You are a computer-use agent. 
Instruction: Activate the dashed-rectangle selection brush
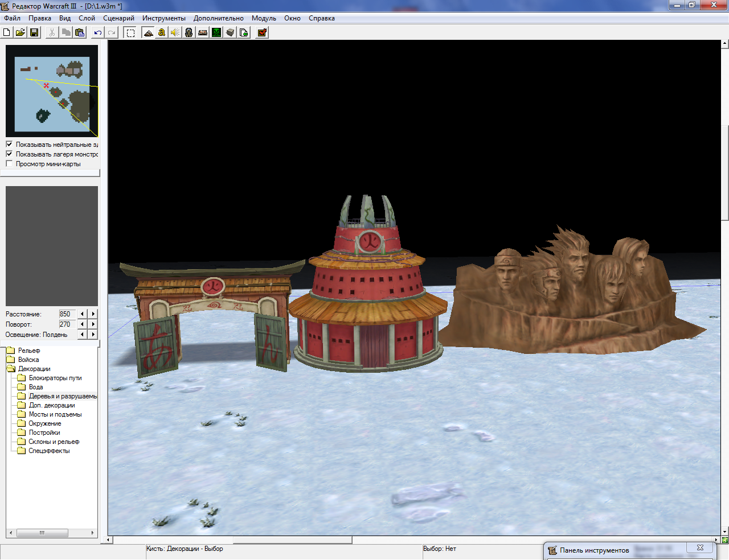tap(130, 32)
